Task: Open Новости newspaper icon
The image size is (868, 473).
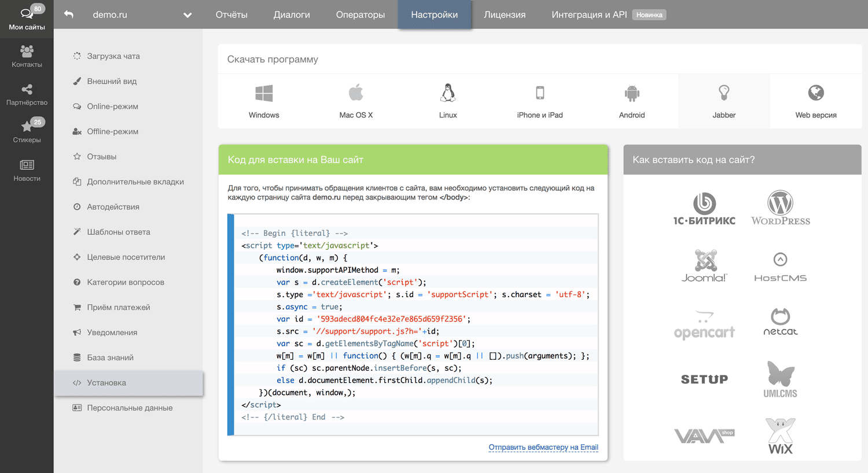Action: (27, 165)
